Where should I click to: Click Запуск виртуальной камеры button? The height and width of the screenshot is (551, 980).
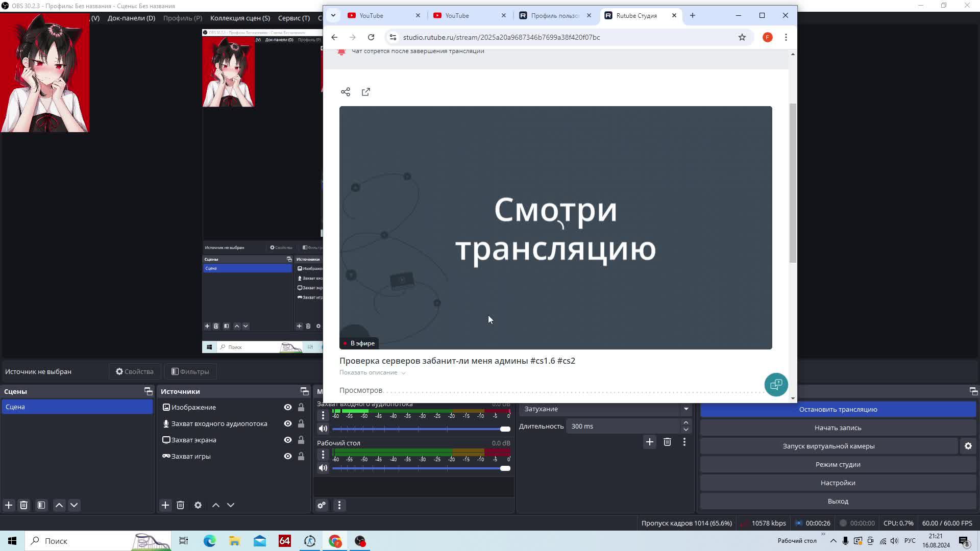pyautogui.click(x=829, y=446)
